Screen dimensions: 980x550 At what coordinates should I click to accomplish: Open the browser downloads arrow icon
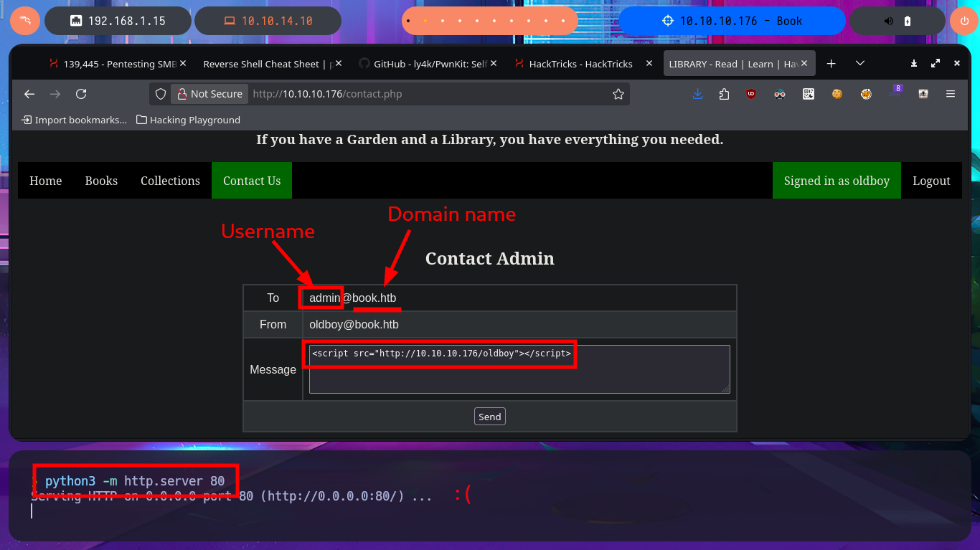click(697, 94)
